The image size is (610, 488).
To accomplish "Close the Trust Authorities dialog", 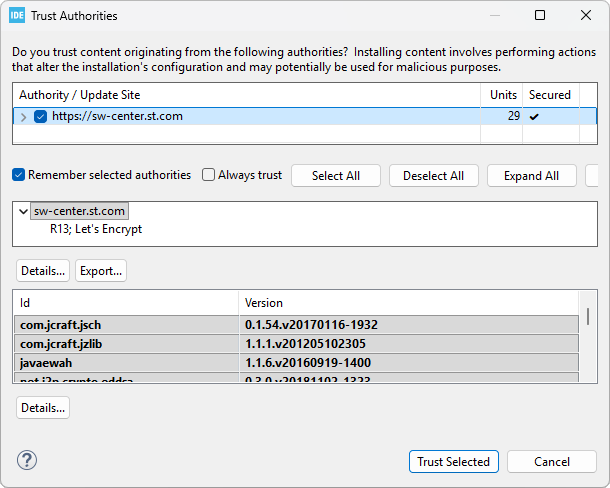I will point(586,16).
